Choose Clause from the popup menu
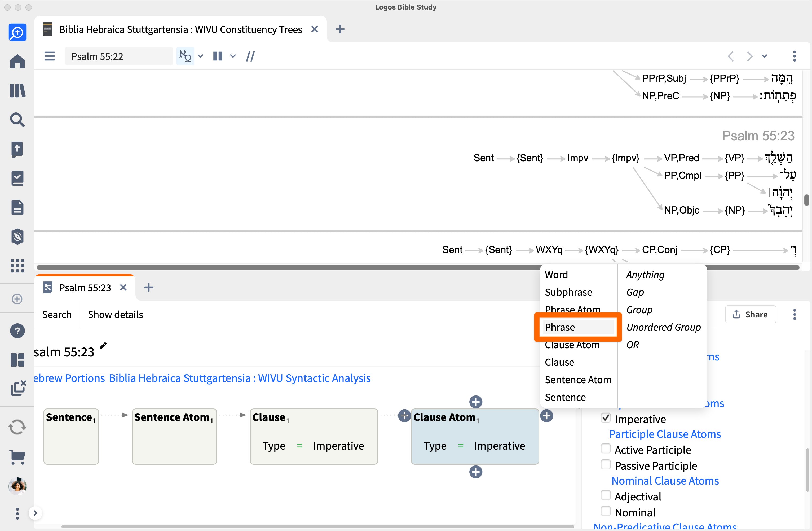Image resolution: width=812 pixels, height=531 pixels. pos(559,362)
